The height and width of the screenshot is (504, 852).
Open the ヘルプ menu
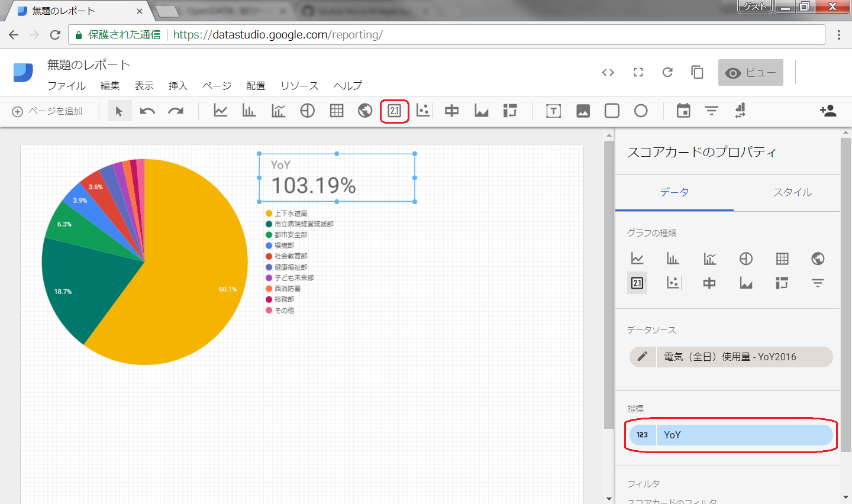point(347,86)
